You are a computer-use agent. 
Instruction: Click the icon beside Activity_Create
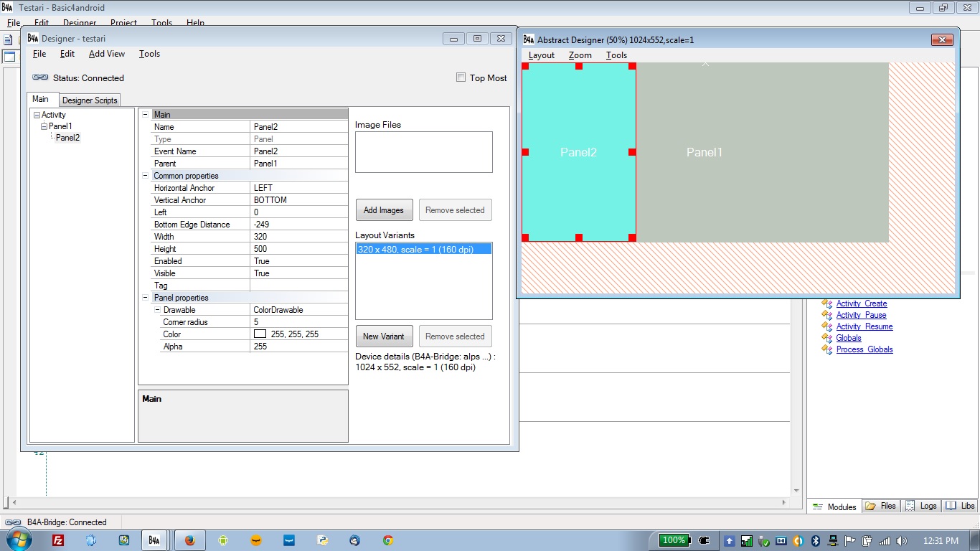pyautogui.click(x=826, y=304)
